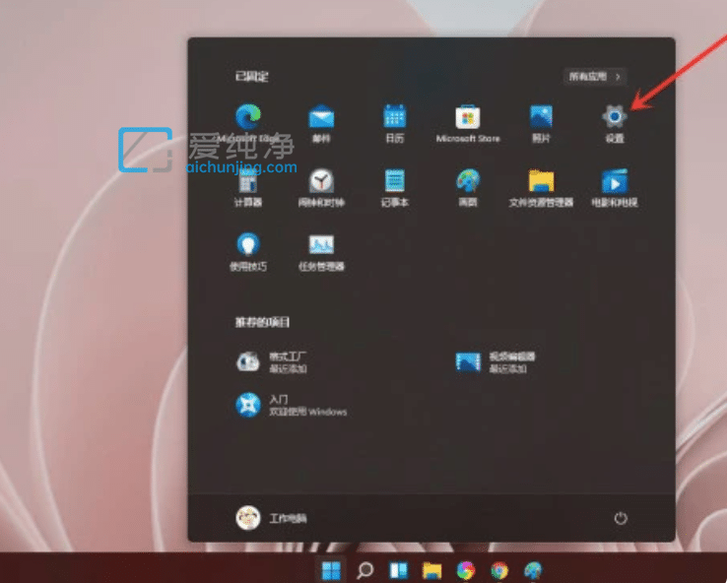Open File Explorer on the taskbar
This screenshot has height=583, width=728.
click(x=431, y=570)
